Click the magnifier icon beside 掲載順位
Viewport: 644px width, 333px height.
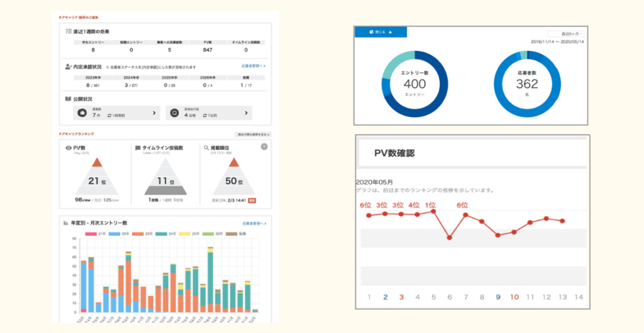206,147
